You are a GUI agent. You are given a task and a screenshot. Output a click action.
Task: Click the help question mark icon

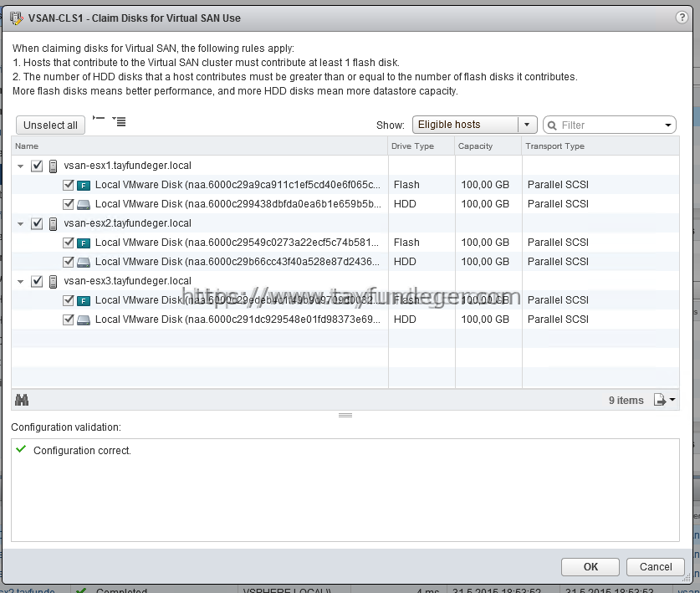pos(682,18)
